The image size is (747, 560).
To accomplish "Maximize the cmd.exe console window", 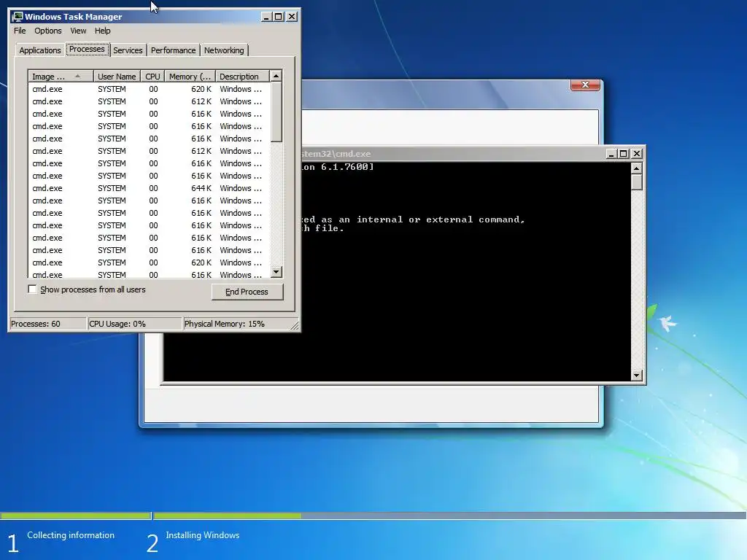I will (623, 154).
